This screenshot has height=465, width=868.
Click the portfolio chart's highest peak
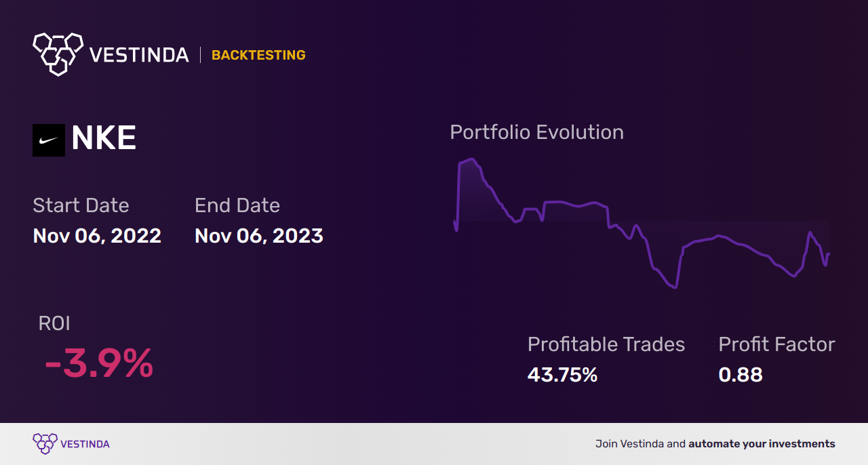[471, 159]
